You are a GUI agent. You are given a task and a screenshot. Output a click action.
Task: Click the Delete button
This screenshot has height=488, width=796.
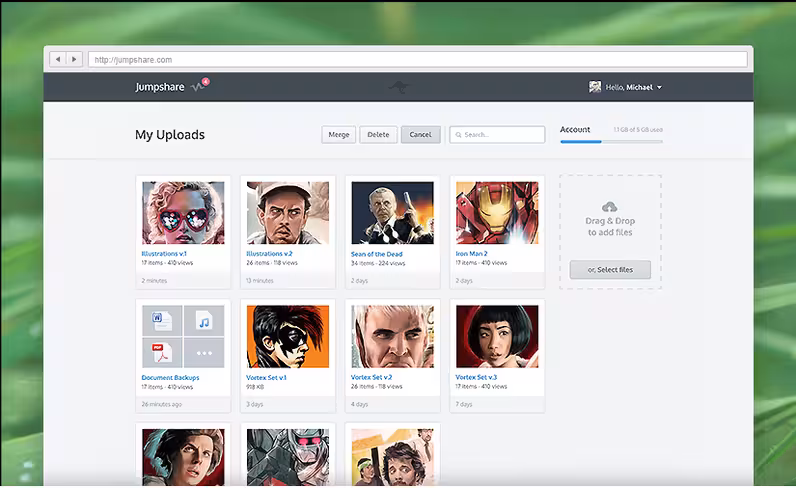pyautogui.click(x=378, y=135)
